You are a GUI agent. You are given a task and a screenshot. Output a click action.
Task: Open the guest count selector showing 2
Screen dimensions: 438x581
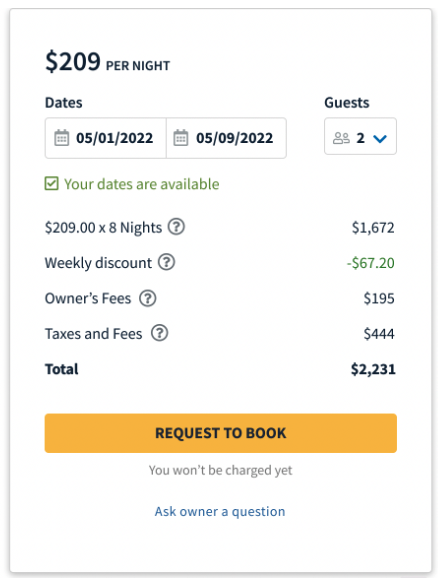pyautogui.click(x=360, y=136)
